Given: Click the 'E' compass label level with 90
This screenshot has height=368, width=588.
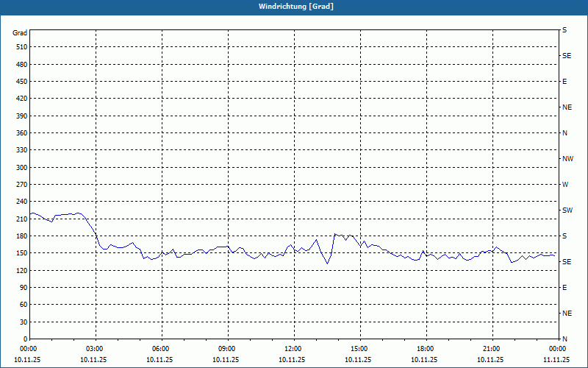Looking at the screenshot, I should pyautogui.click(x=564, y=288).
